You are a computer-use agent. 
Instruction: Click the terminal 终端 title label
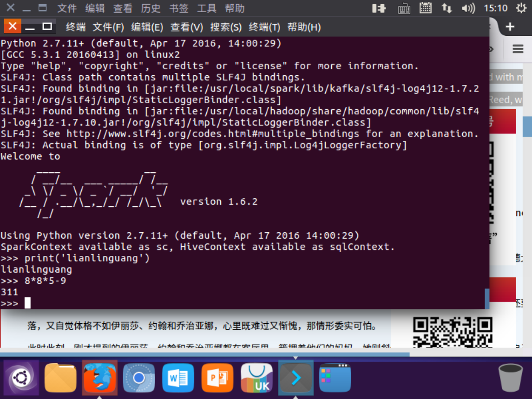pos(76,27)
